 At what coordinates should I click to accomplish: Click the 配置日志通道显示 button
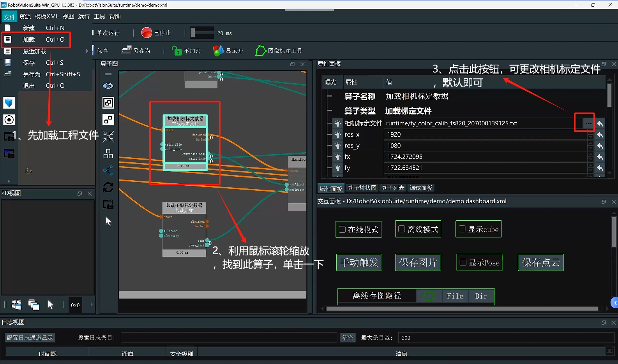tap(30, 338)
